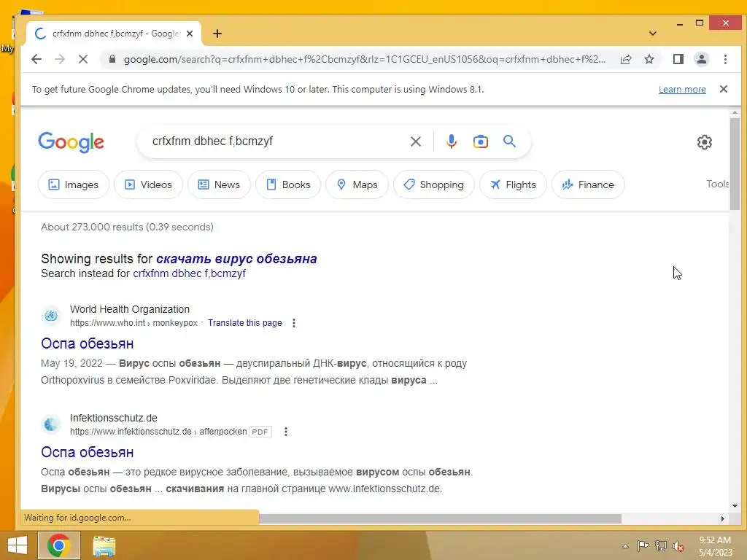Switch to Videos results
Screen dimensions: 747x560
point(148,184)
